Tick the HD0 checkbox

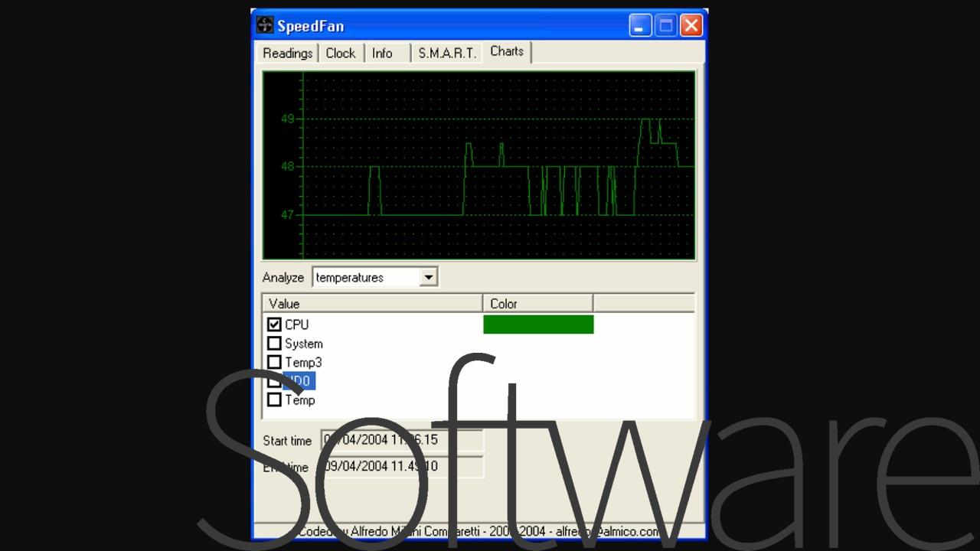[274, 380]
